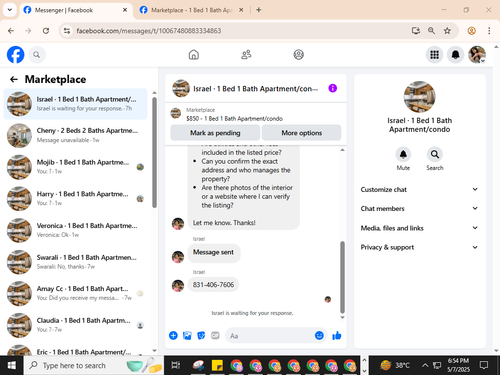Open Friends icon in top navigation
Viewport: 500px width, 375px height.
click(x=246, y=55)
